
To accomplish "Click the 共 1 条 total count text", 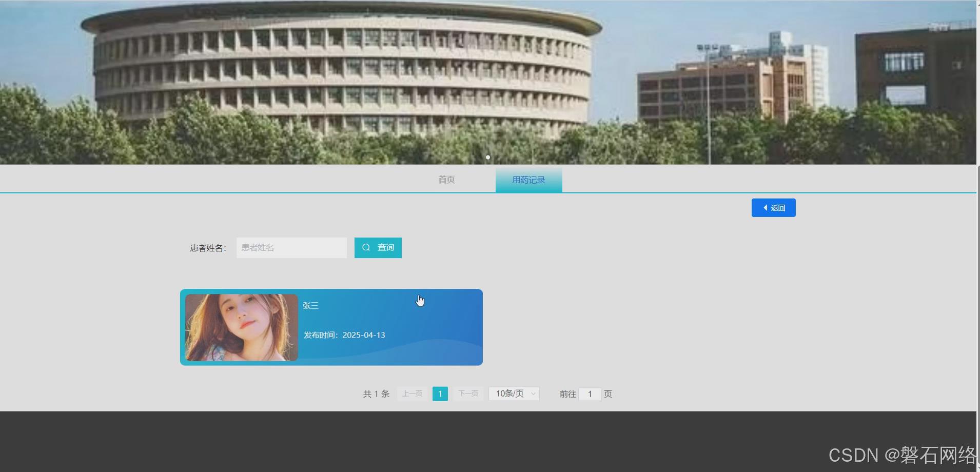I will coord(376,394).
